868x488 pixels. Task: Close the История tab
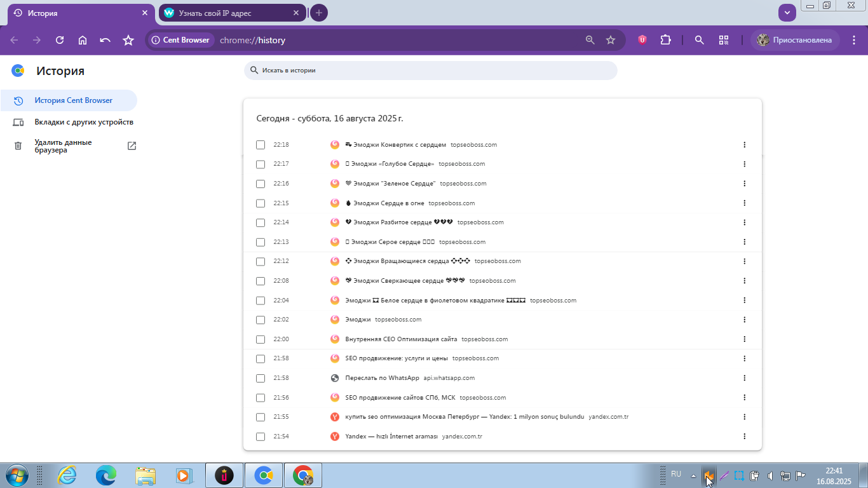tap(145, 13)
